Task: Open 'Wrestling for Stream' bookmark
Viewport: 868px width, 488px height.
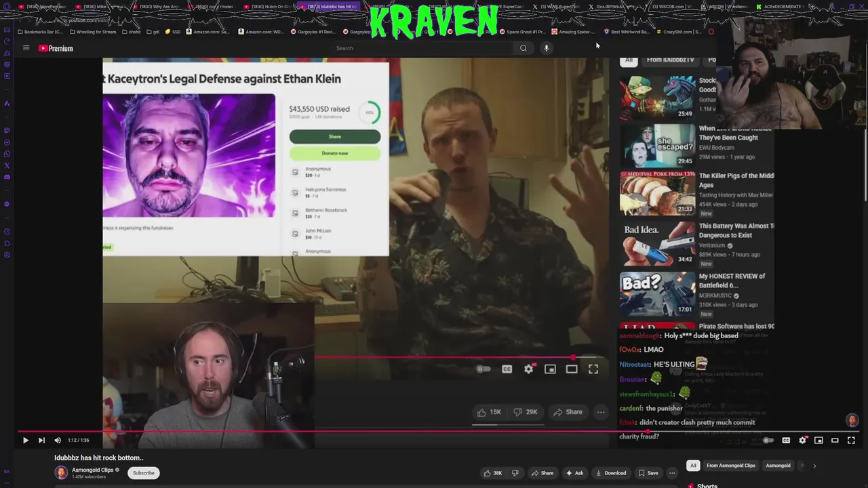Action: (x=92, y=32)
